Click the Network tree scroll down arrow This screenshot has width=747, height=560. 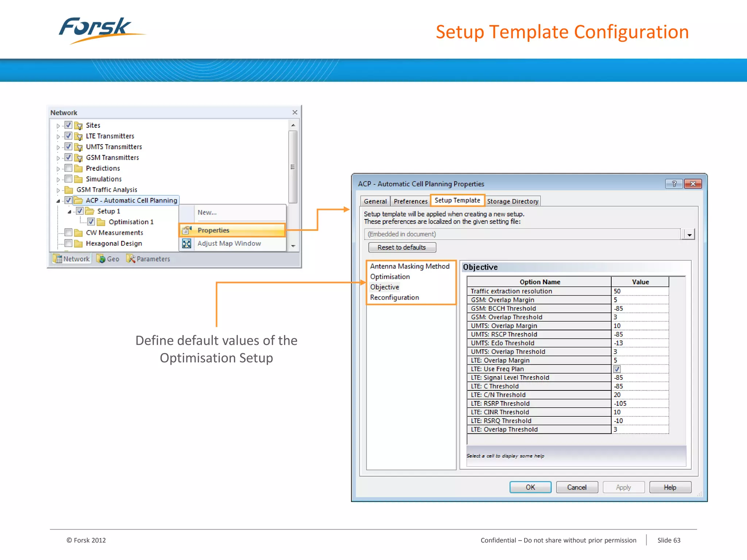pos(293,246)
